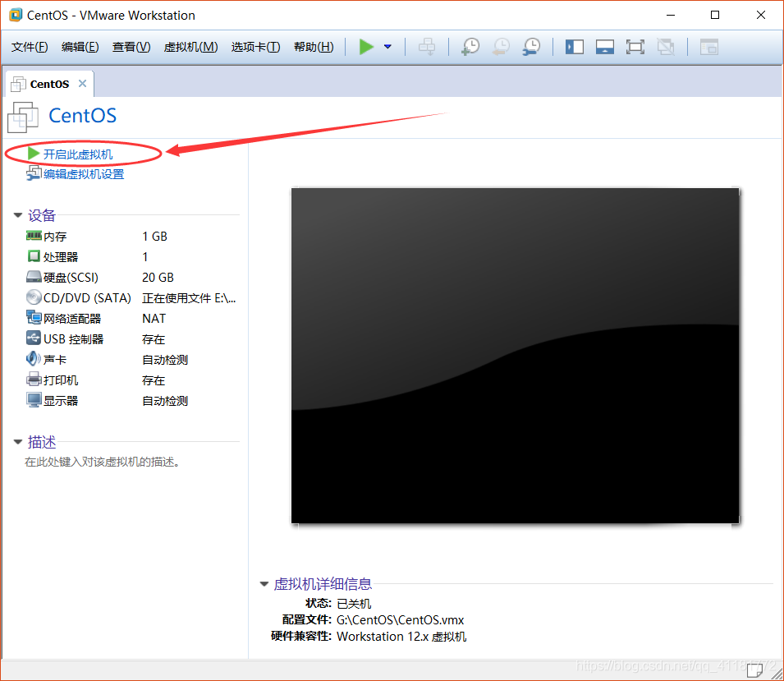Click the USB 控制器 icon
Image resolution: width=784 pixels, height=681 pixels.
click(34, 338)
